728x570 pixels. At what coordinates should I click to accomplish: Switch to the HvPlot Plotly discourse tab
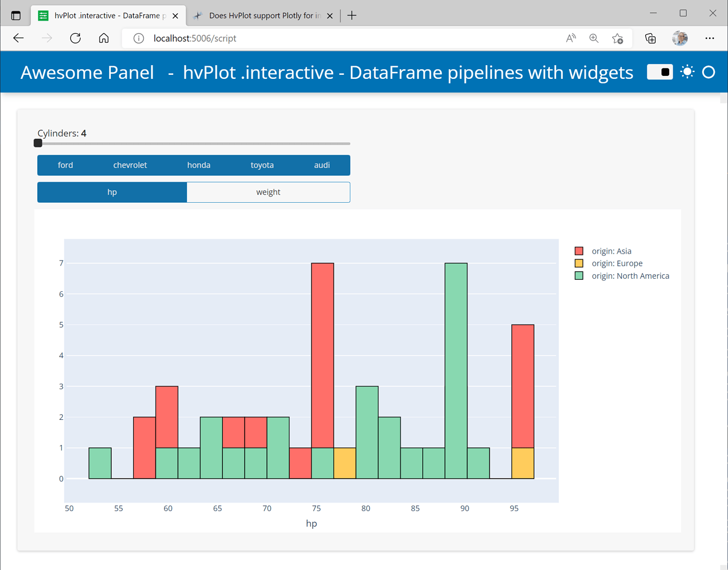263,15
